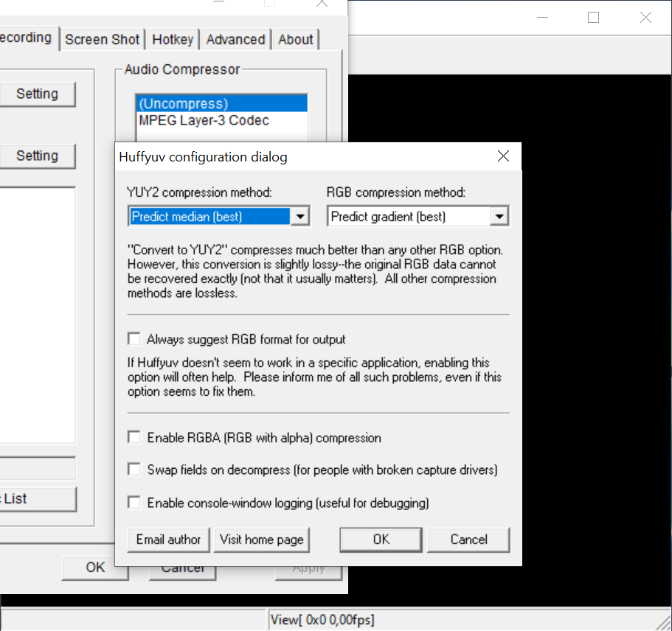Maximize the main background window
The image size is (672, 631).
pyautogui.click(x=593, y=18)
